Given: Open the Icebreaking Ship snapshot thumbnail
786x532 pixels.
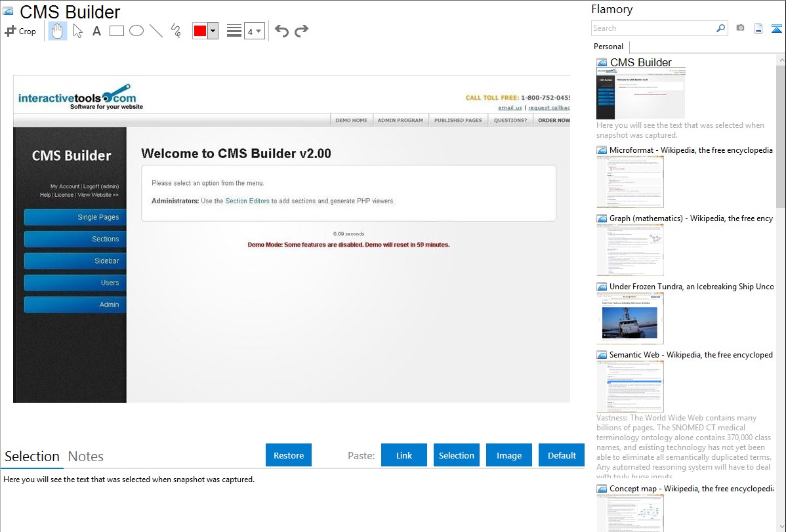Looking at the screenshot, I should click(x=630, y=318).
